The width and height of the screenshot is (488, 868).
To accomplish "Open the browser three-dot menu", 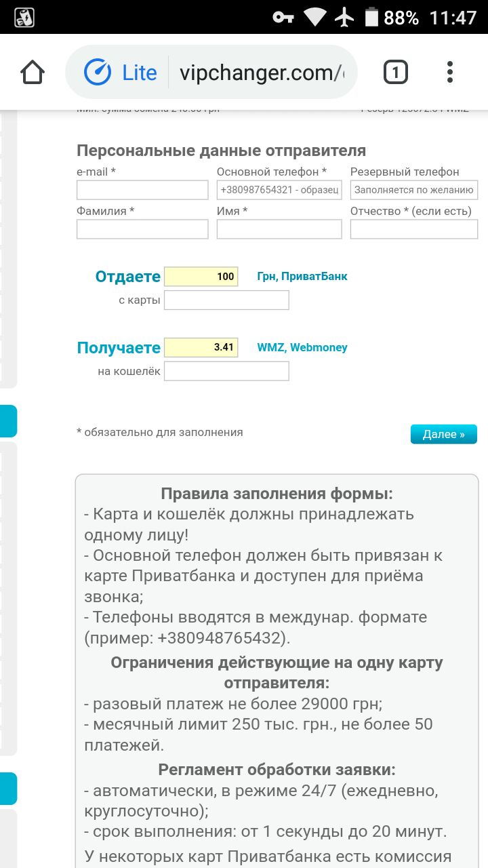I will pyautogui.click(x=449, y=72).
